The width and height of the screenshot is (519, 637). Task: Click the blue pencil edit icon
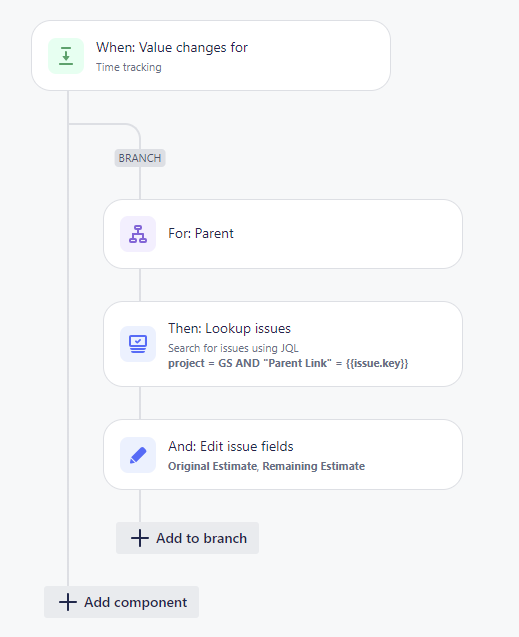point(138,455)
